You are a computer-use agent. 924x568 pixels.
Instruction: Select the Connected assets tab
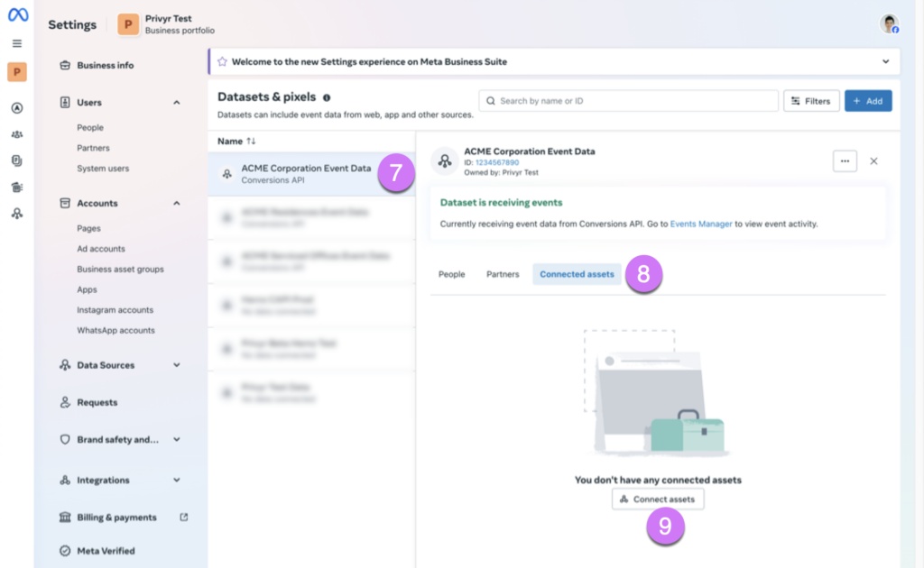click(577, 274)
